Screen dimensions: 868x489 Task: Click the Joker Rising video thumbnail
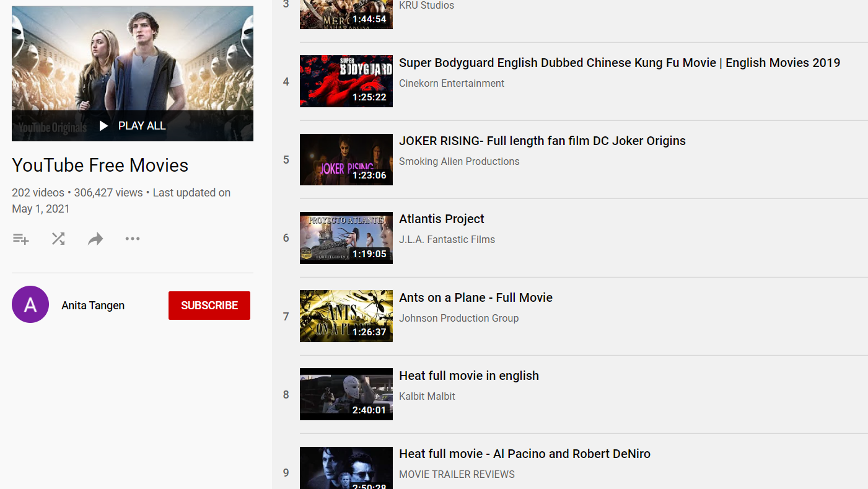(x=346, y=159)
